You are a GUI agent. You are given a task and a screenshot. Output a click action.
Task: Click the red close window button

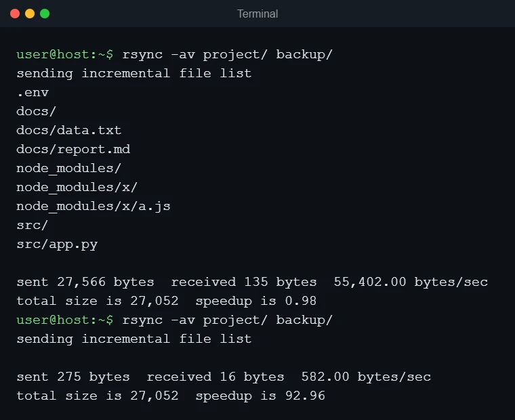15,14
